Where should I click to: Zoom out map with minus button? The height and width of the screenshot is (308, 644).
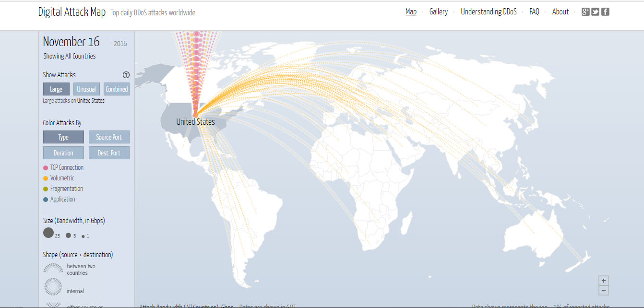tap(604, 290)
